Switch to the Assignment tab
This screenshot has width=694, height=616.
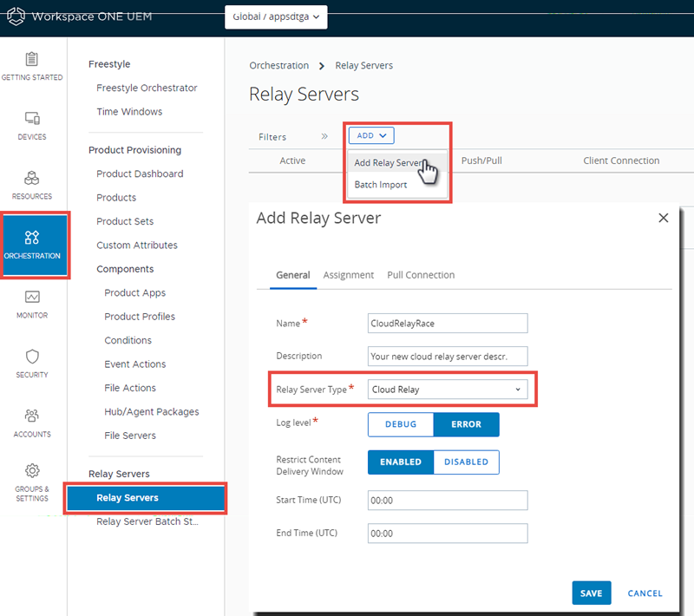click(x=349, y=275)
